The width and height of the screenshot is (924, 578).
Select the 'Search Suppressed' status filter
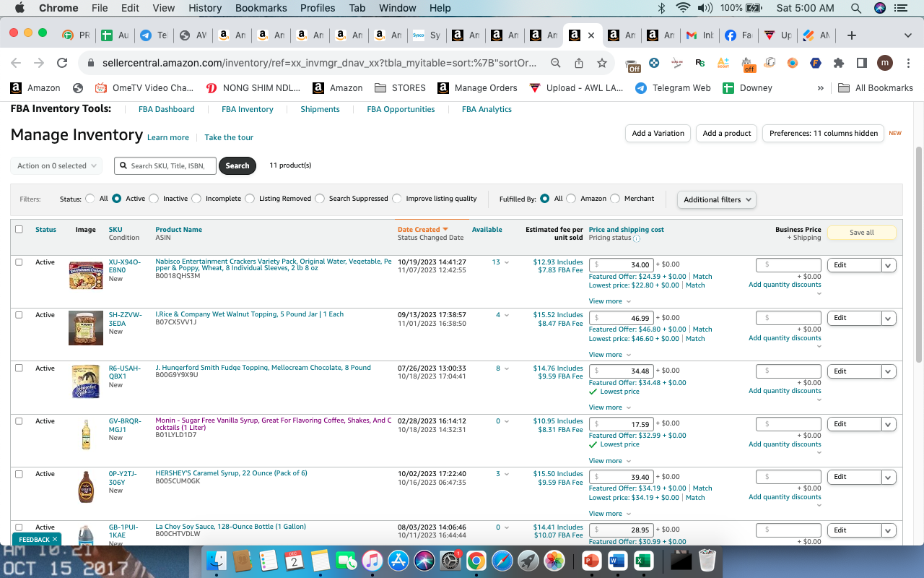320,199
